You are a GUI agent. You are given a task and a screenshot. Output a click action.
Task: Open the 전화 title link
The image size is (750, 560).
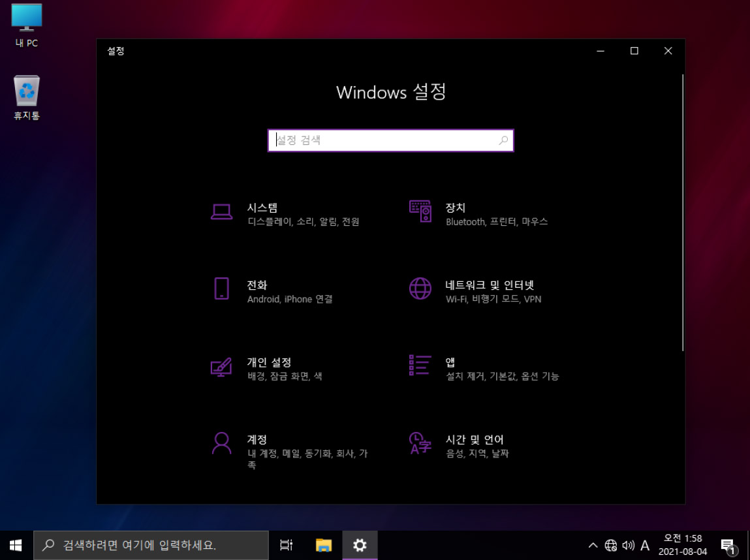257,285
